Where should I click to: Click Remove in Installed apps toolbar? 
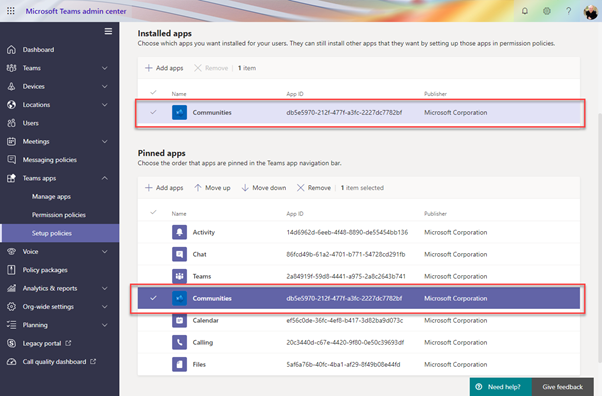click(x=211, y=68)
